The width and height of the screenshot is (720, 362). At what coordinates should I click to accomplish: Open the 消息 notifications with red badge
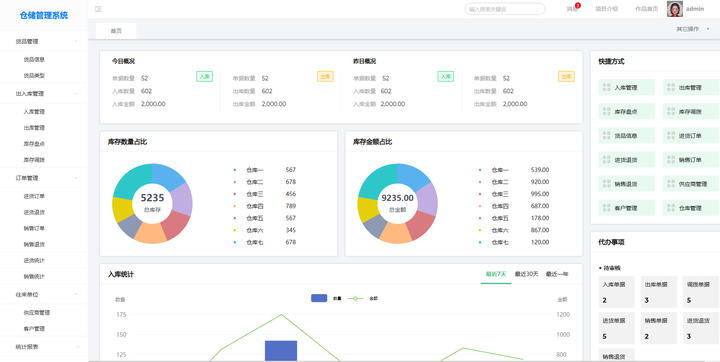pos(573,8)
